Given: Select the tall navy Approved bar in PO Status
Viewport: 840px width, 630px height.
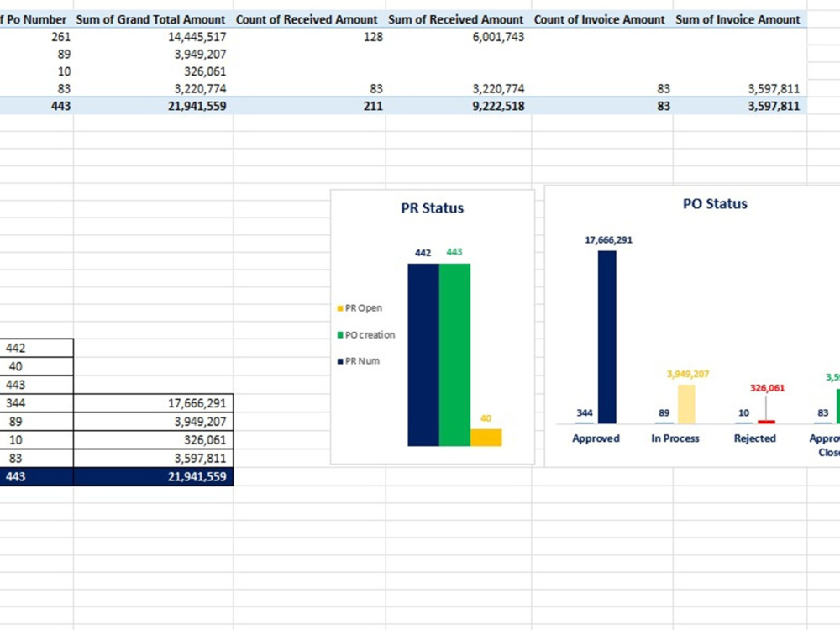Looking at the screenshot, I should pyautogui.click(x=607, y=337).
